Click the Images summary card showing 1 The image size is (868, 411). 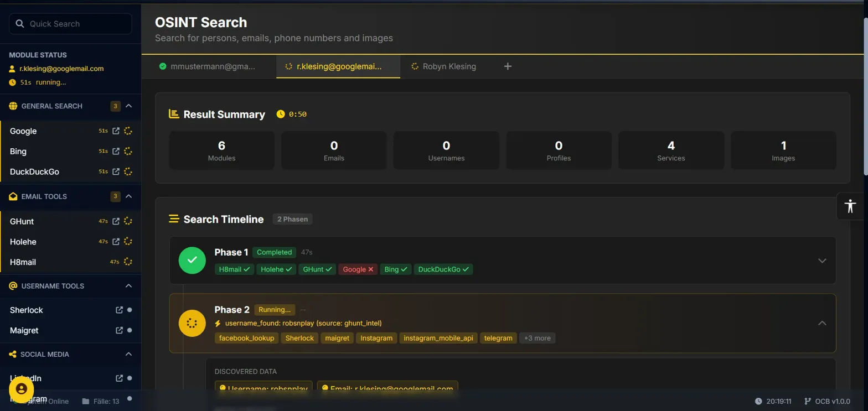[783, 150]
